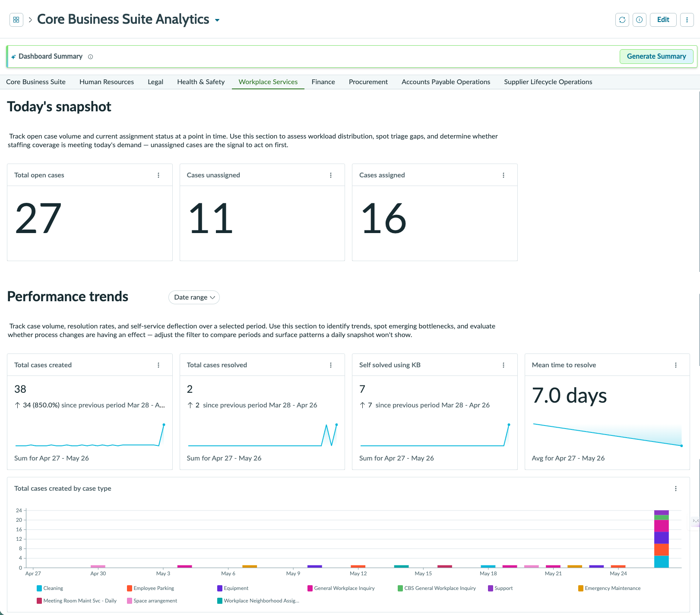Click the 16 cases assigned value
This screenshot has width=700, height=615.
click(x=384, y=219)
